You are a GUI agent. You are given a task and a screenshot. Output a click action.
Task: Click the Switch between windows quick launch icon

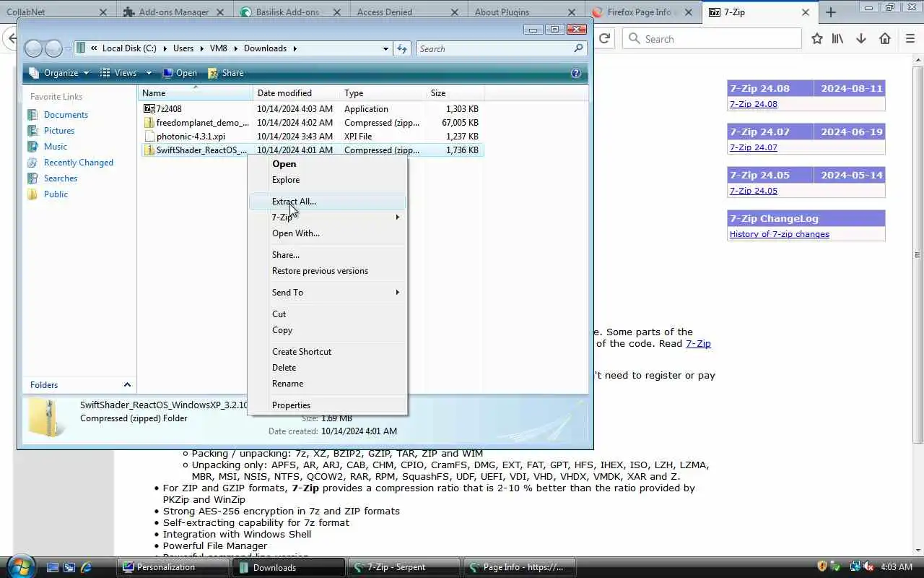coord(69,568)
